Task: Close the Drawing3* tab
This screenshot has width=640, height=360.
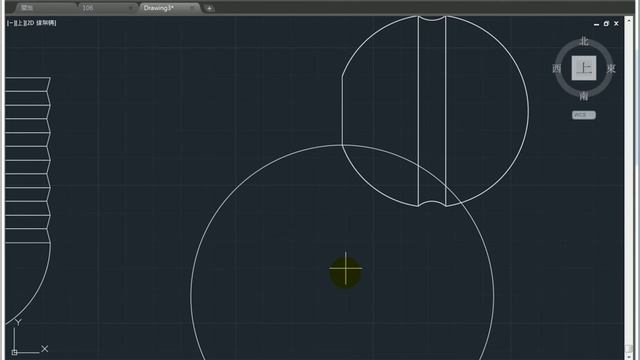Action: pos(191,8)
